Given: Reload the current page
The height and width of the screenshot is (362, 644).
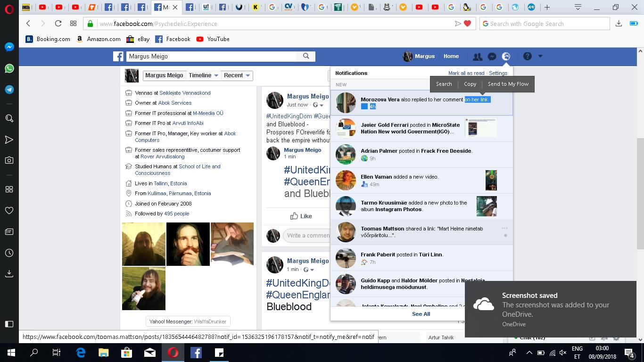Looking at the screenshot, I should 58,24.
